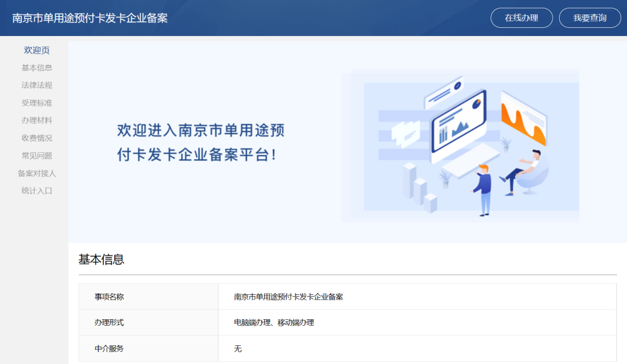
Task: Go to 基本信息 in the sidebar
Action: [37, 68]
